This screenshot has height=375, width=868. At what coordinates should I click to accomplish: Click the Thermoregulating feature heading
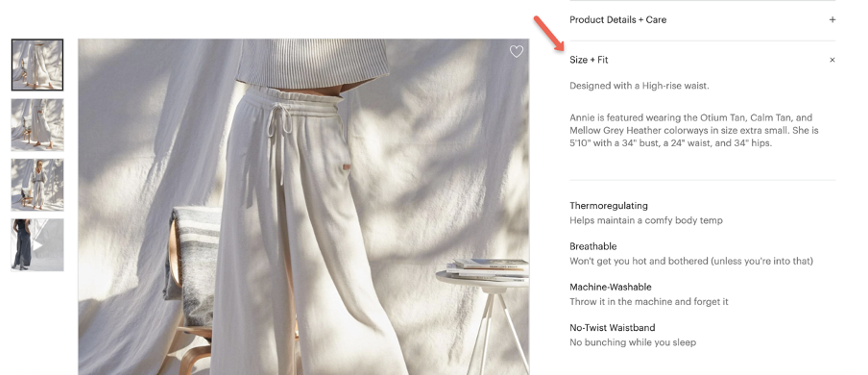[x=609, y=206]
